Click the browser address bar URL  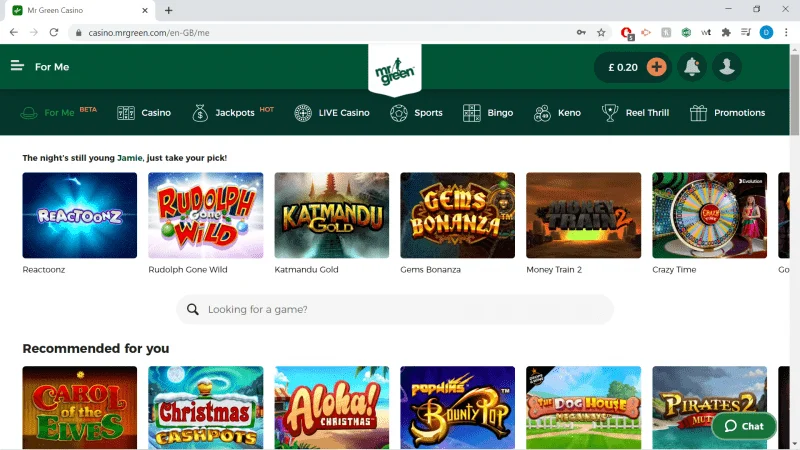(149, 33)
